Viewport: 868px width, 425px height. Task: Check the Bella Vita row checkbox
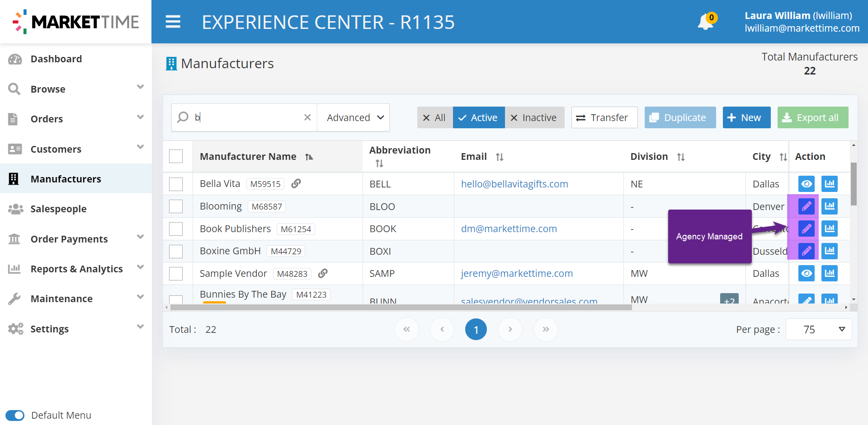[176, 184]
